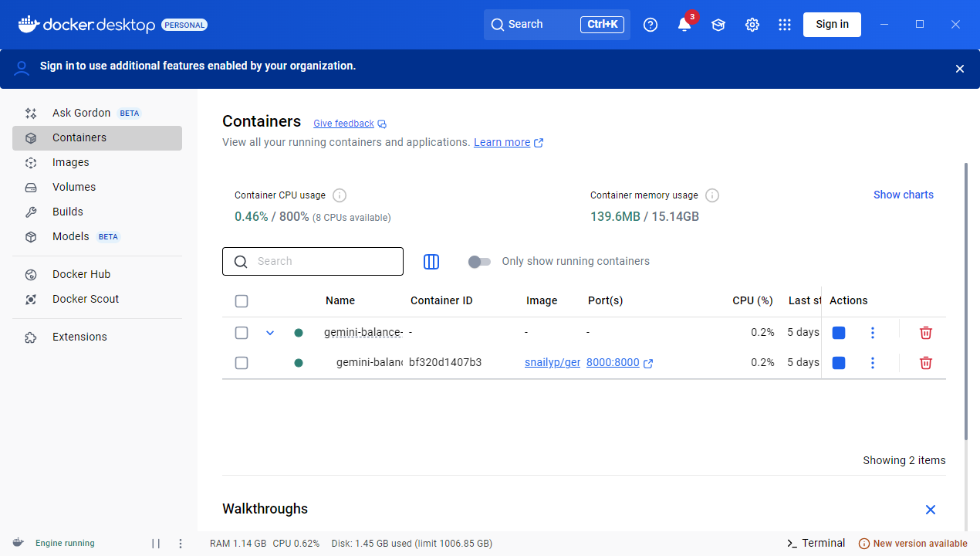Click the Walkthroughs heading

pos(265,509)
